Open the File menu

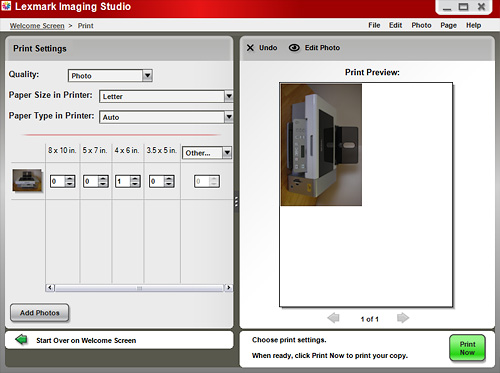[374, 25]
